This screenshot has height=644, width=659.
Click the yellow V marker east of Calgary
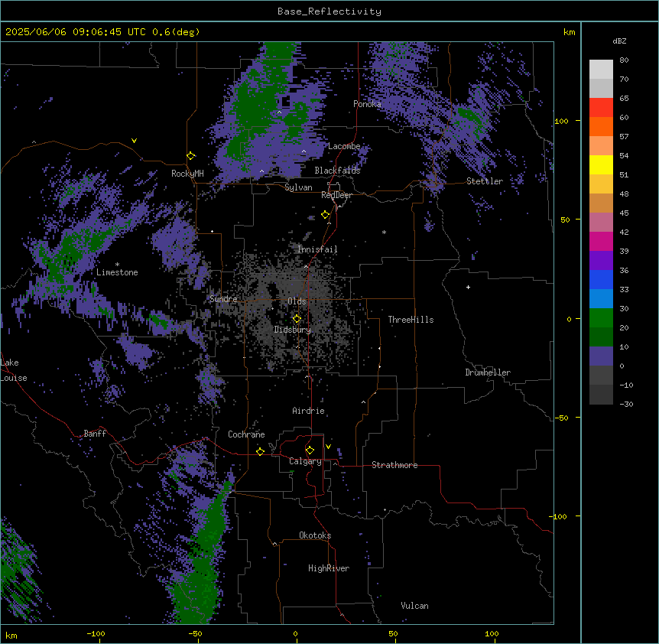pos(328,447)
